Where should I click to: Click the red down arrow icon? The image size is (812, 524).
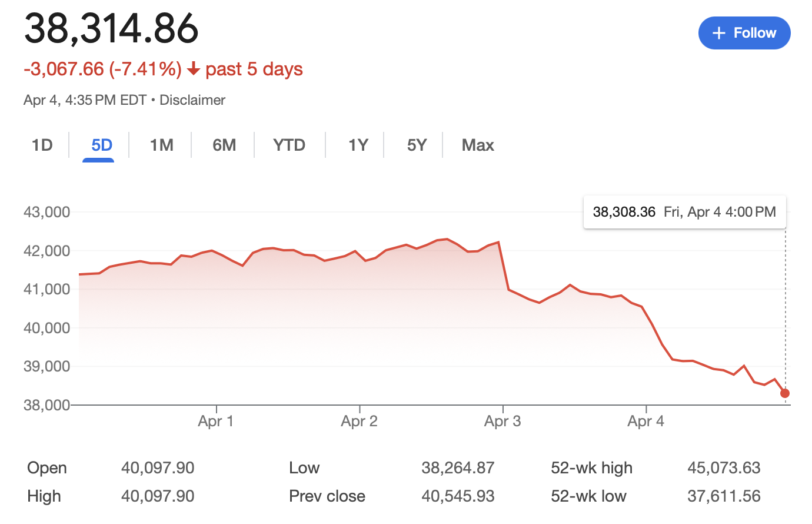194,69
